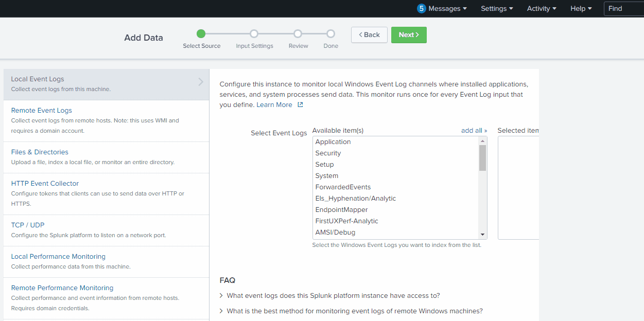This screenshot has width=644, height=321.
Task: Select Files & Directories source
Action: 40,152
